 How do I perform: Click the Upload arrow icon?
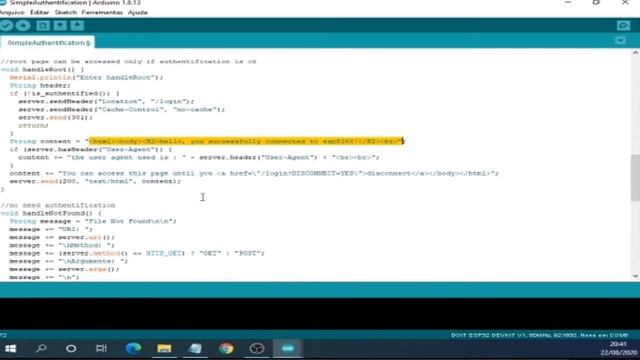[23, 26]
